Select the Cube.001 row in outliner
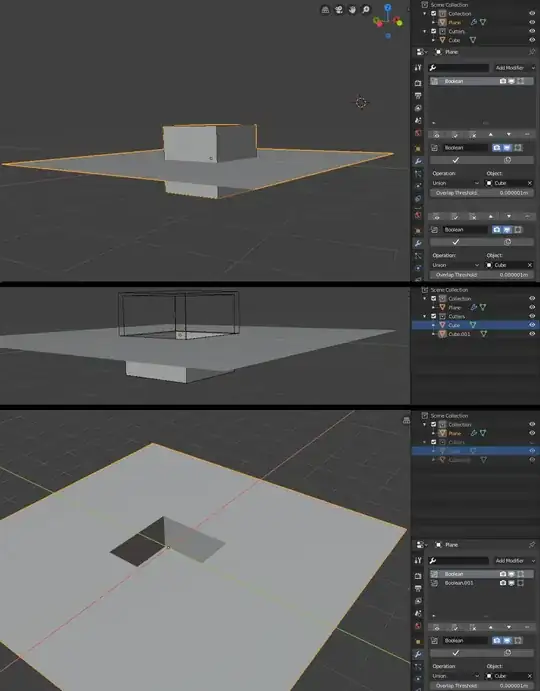The height and width of the screenshot is (691, 540). point(475,334)
